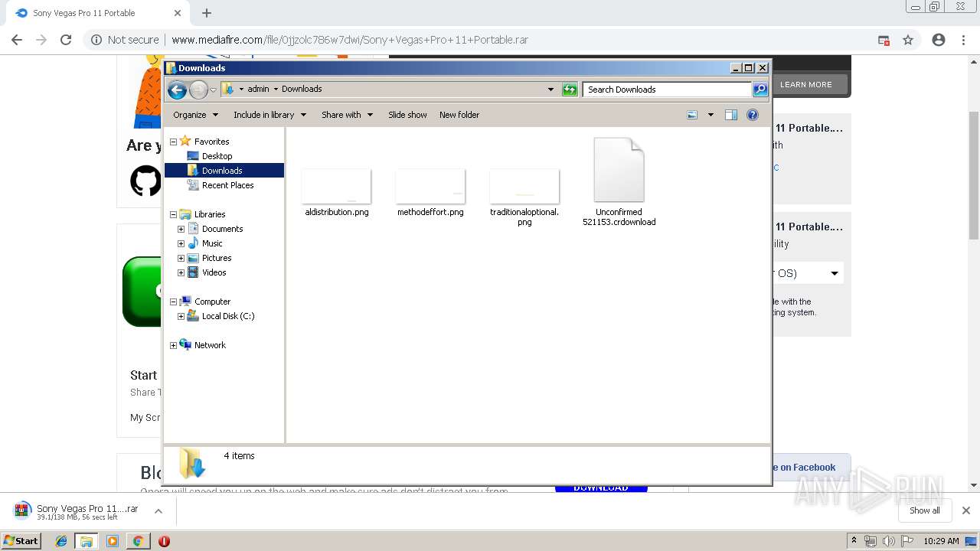Change the view with the views icon
Image resolution: width=980 pixels, height=551 pixels.
(692, 115)
